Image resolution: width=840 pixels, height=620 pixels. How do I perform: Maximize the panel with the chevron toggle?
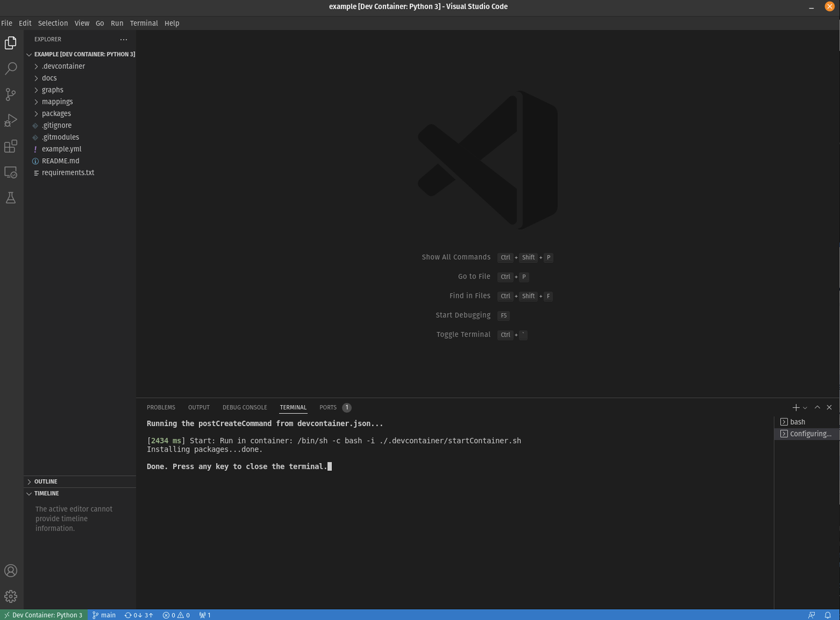(x=817, y=407)
